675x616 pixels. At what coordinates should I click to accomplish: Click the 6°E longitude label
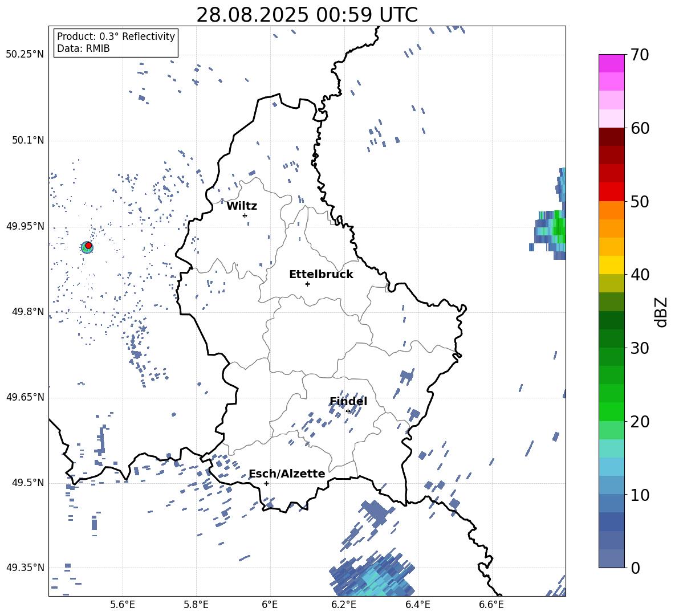270,605
